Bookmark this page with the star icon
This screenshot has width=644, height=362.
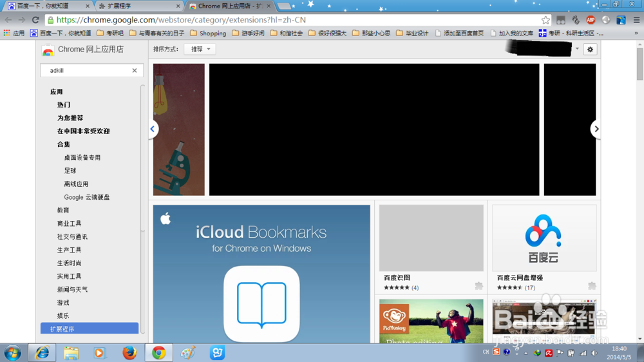[545, 20]
